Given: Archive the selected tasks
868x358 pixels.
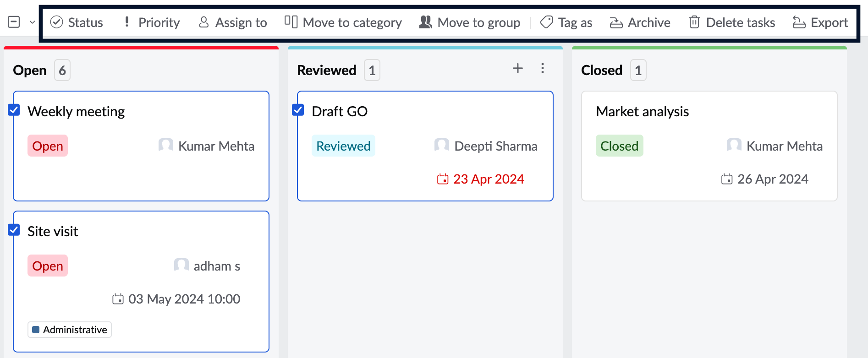Looking at the screenshot, I should (x=640, y=22).
